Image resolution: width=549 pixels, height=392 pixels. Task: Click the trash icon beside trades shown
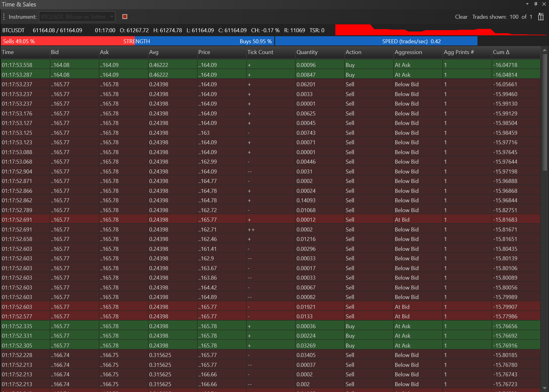[541, 17]
